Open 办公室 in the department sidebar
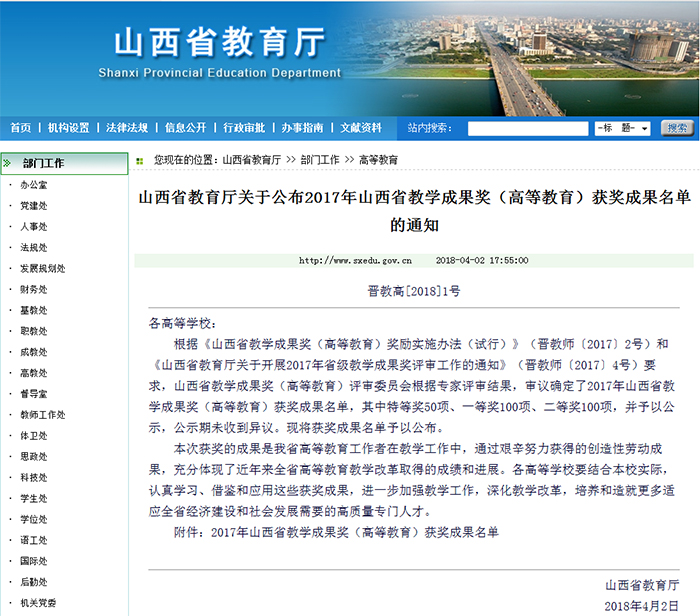 click(34, 185)
